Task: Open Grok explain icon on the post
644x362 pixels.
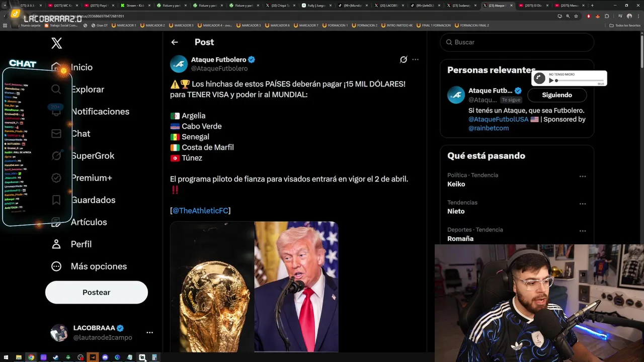Action: [404, 59]
